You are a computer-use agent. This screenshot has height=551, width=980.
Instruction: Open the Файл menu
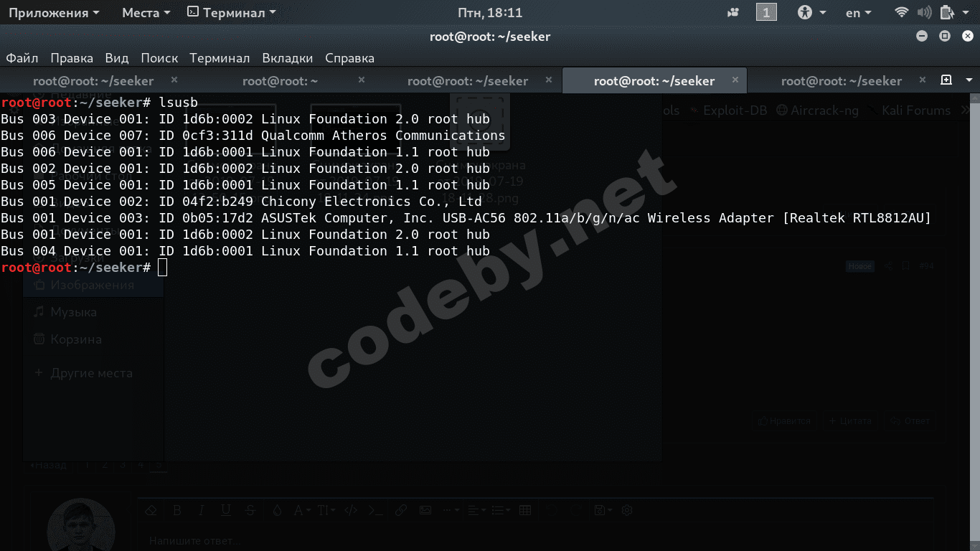coord(22,58)
